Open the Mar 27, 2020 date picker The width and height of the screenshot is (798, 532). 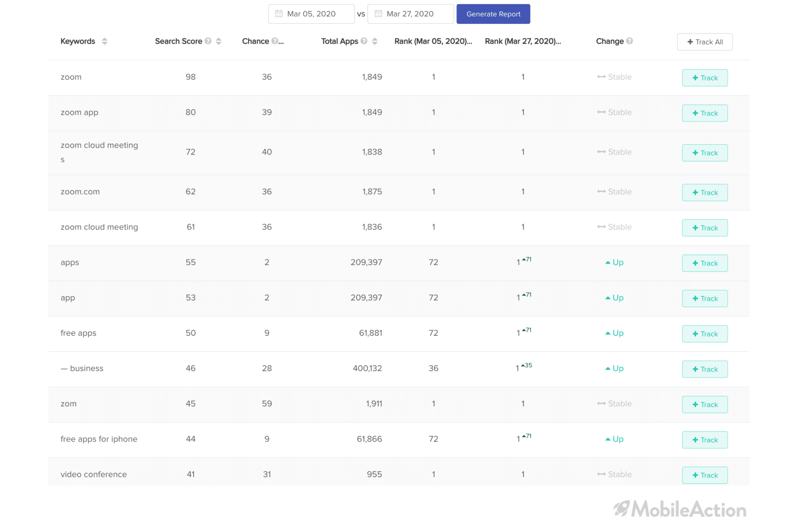[x=411, y=14]
